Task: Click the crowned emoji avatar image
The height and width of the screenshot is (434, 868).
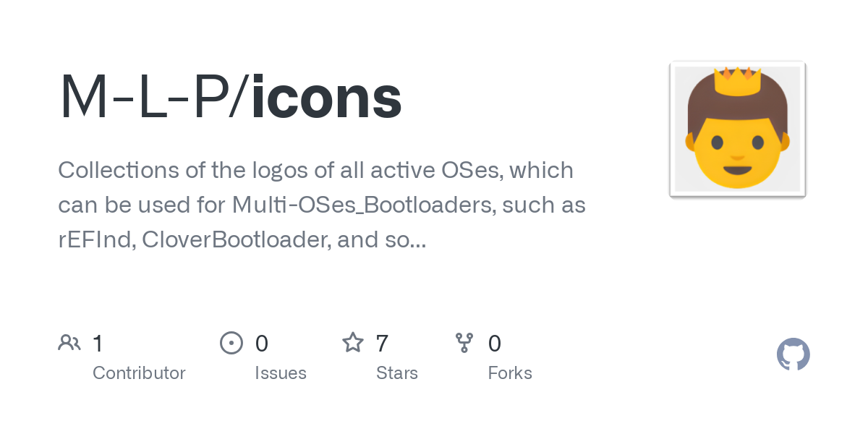Action: point(737,130)
